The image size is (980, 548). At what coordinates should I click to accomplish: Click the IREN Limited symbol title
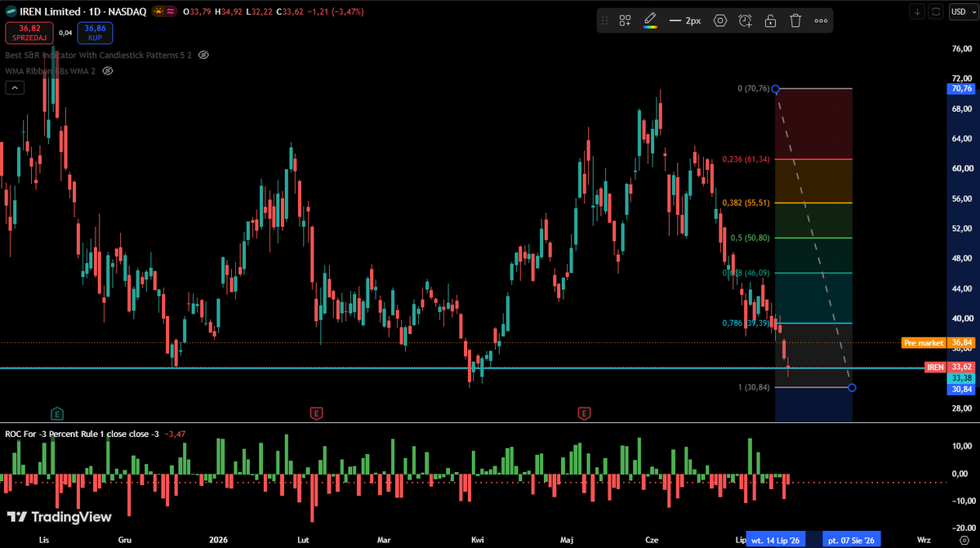tap(51, 12)
